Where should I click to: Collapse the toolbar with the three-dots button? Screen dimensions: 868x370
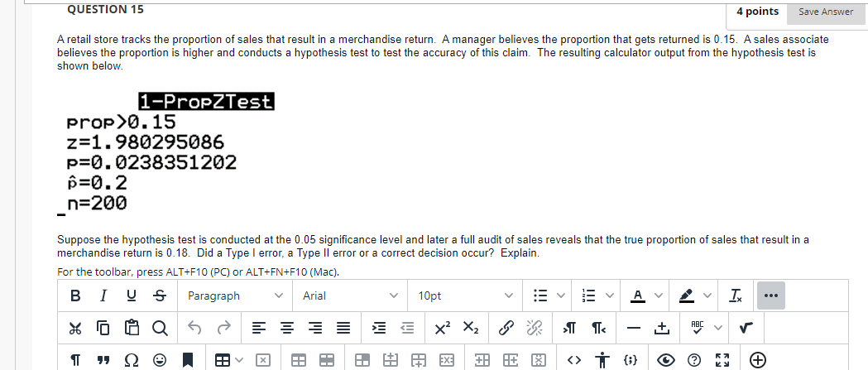tap(770, 296)
